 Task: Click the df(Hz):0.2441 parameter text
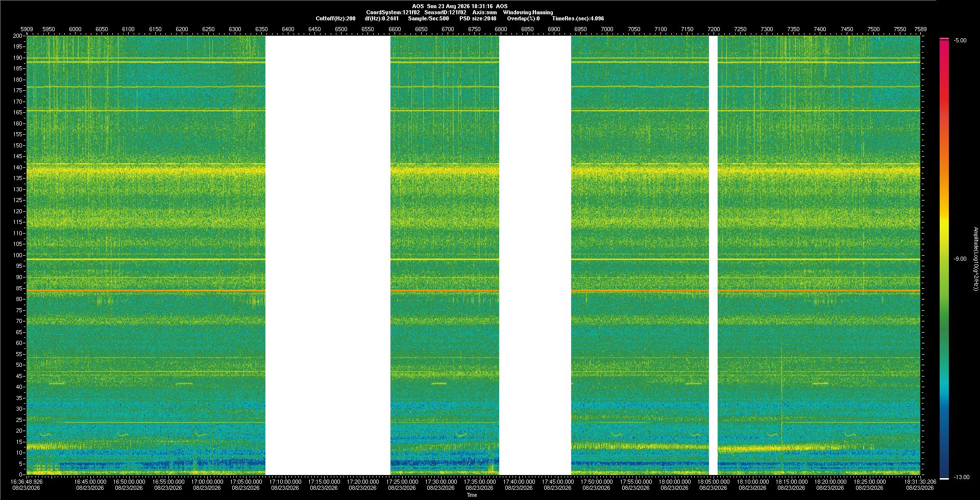[x=382, y=18]
